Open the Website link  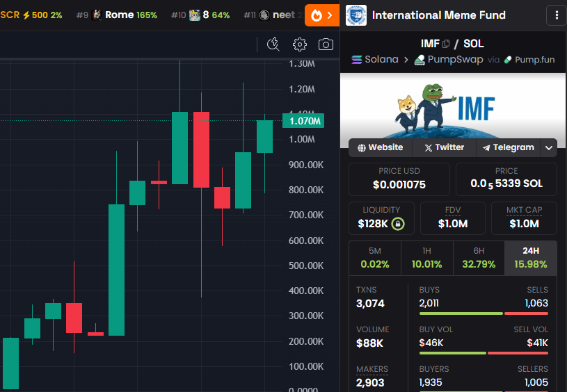pyautogui.click(x=380, y=147)
